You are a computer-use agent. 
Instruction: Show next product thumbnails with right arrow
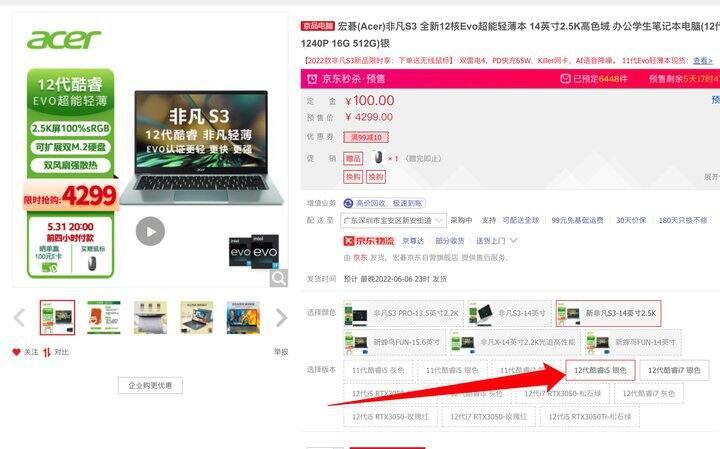[x=281, y=318]
